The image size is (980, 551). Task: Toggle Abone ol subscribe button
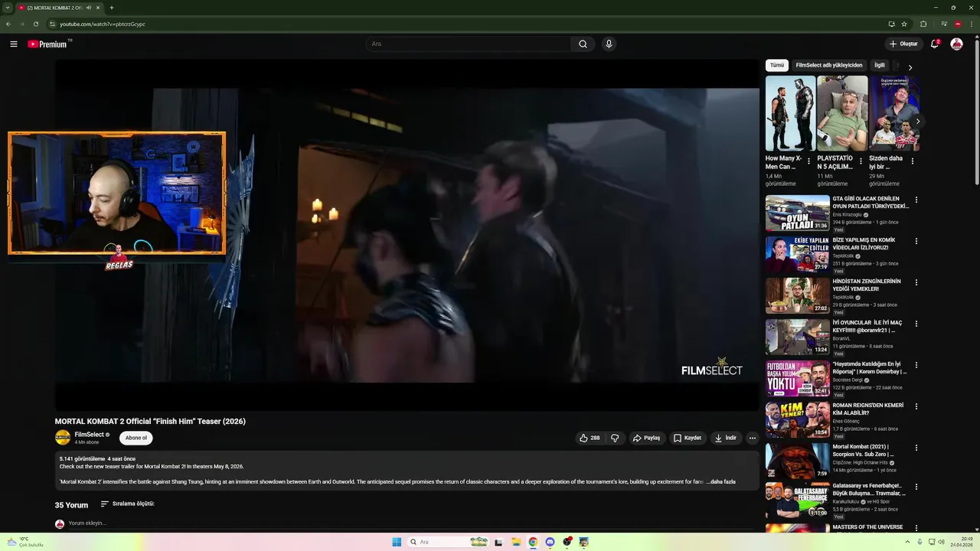136,438
